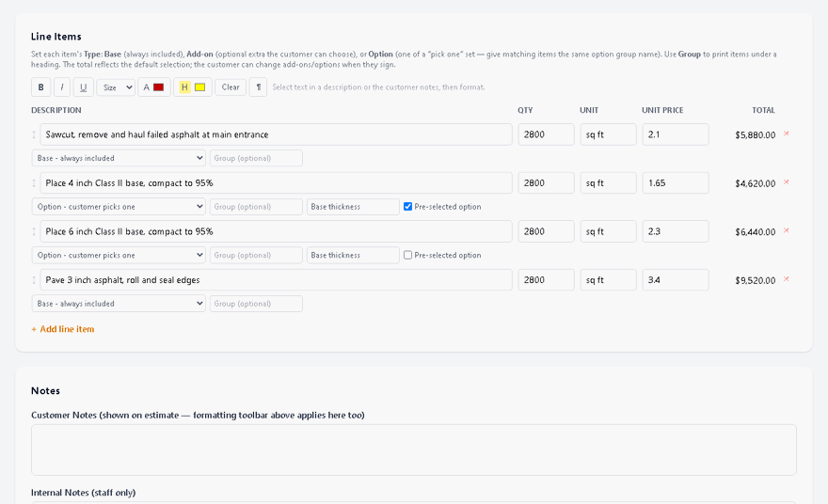828x504 pixels.
Task: Click Base thickness field of 4 inch item
Action: (353, 206)
